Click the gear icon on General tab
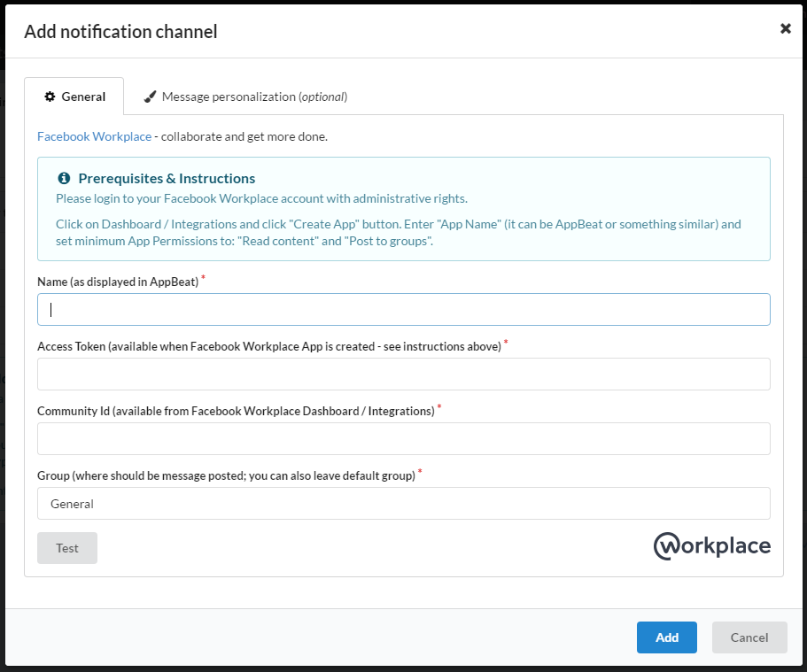The height and width of the screenshot is (672, 807). coord(50,97)
